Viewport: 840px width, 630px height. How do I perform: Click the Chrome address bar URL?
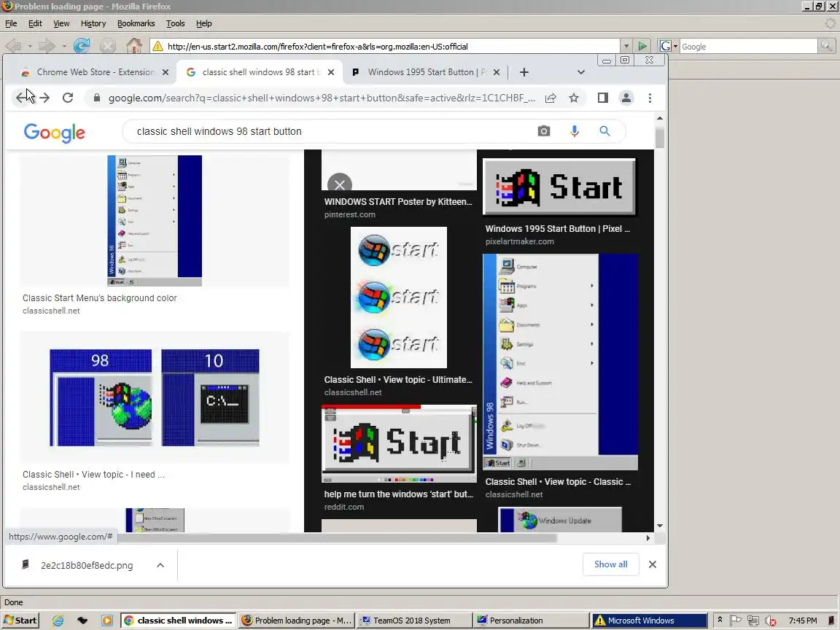coord(322,98)
